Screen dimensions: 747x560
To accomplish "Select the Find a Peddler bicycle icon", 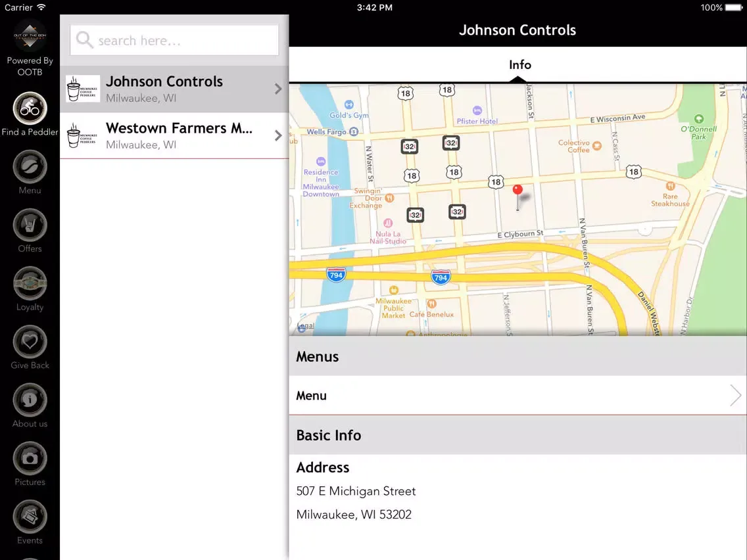I will (30, 108).
